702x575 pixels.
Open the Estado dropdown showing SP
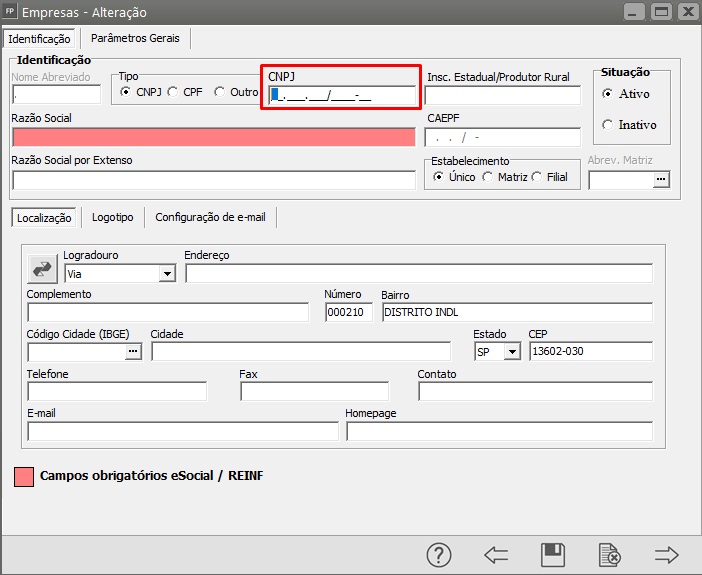coord(512,352)
